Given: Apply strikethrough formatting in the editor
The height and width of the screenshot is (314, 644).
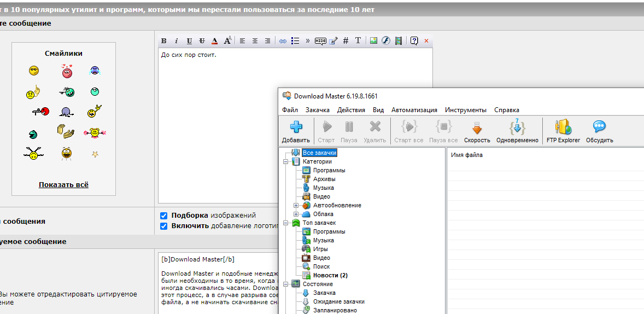Looking at the screenshot, I should (202, 40).
